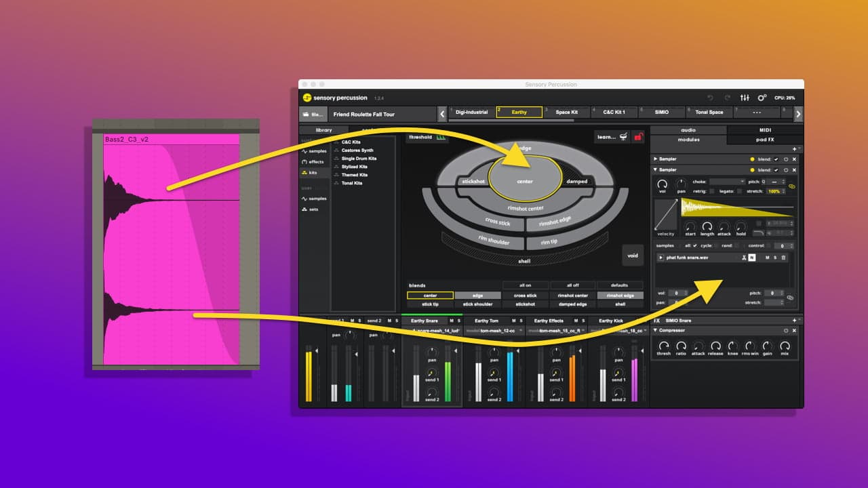
Task: Click the Sensory Percussion logo icon
Action: pos(307,98)
